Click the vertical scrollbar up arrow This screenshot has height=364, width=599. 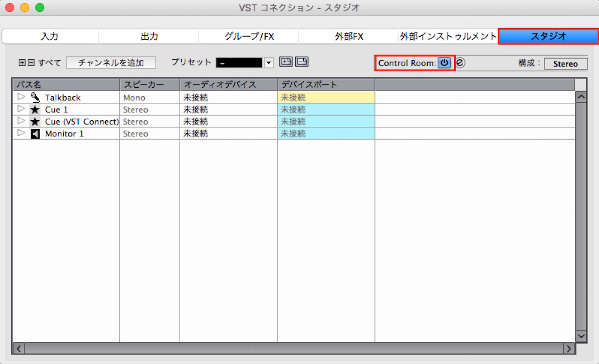coord(581,97)
